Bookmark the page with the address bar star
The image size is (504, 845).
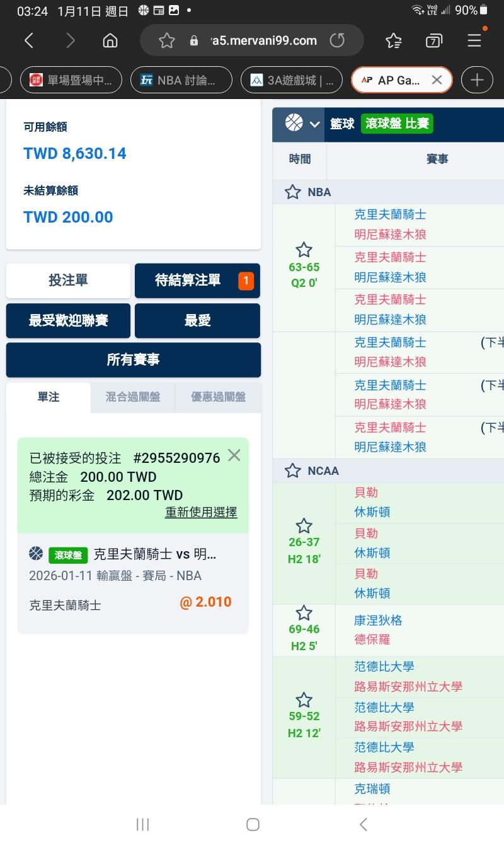[x=166, y=41]
